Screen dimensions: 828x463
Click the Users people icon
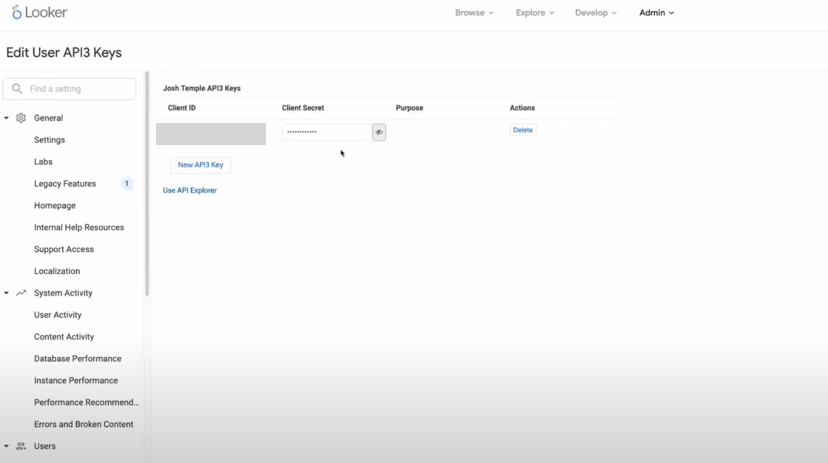coord(21,446)
